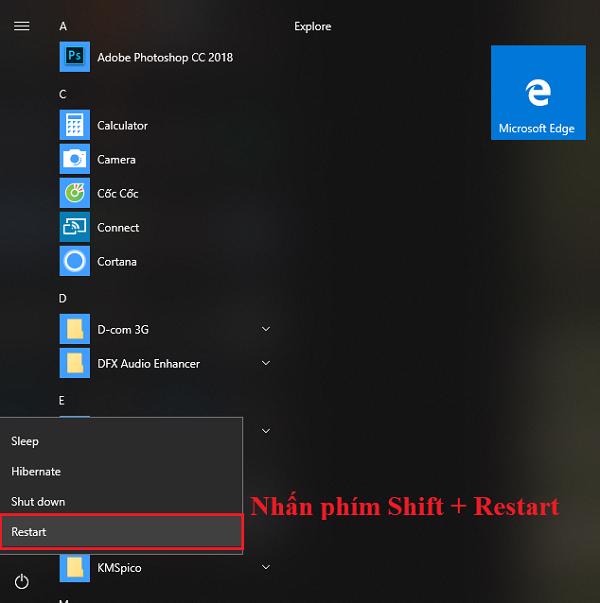Image resolution: width=600 pixels, height=603 pixels.
Task: Click the letter C section header
Action: (63, 94)
